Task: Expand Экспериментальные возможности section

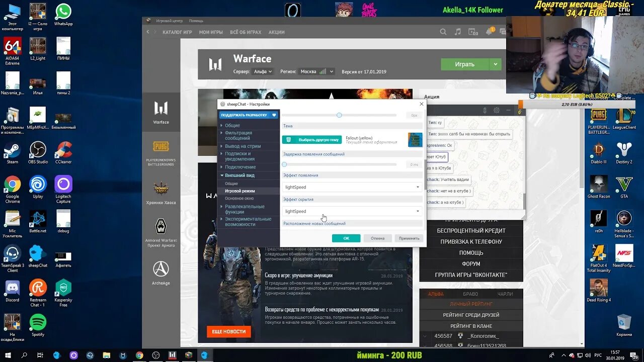Action: tap(249, 222)
